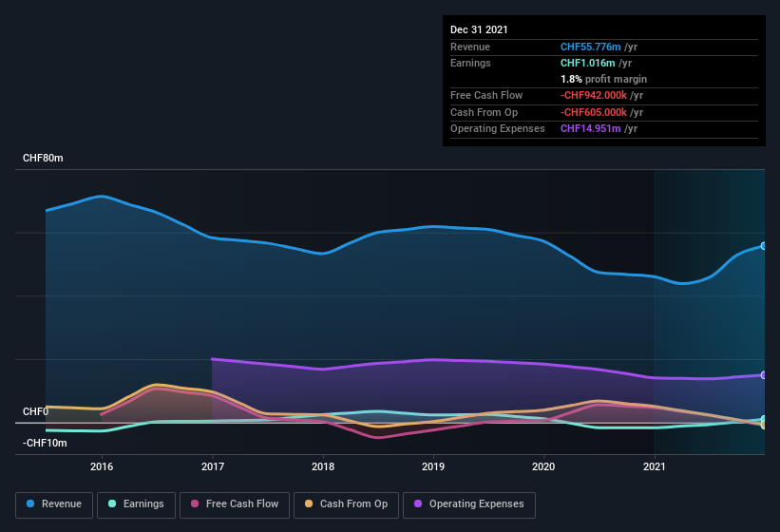
Task: Click the 2018 label on the x-axis
Action: tap(323, 466)
